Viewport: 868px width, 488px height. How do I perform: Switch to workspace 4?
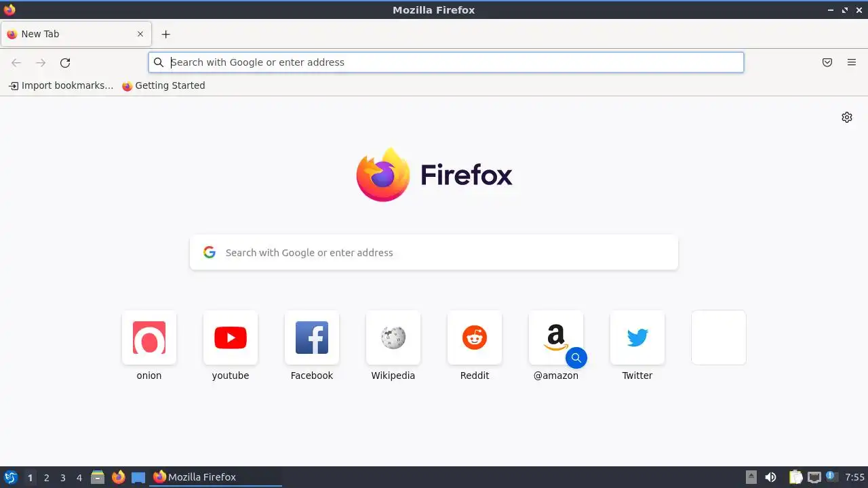tap(79, 477)
